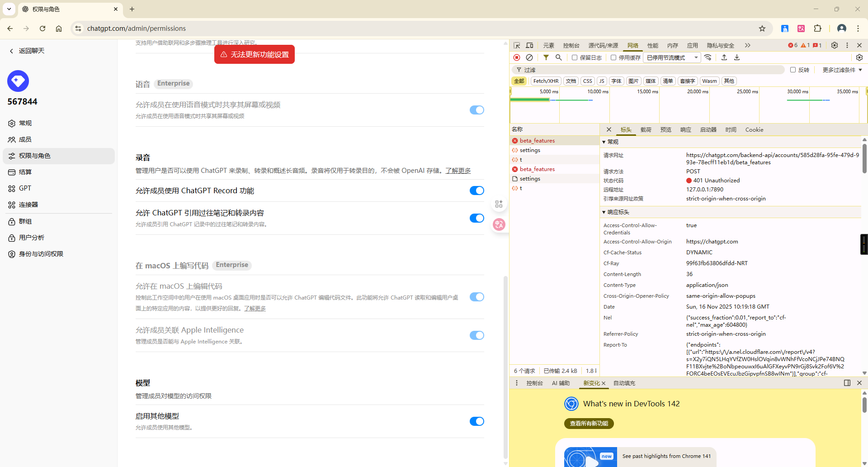Switch to the 控制台 tab in DevTools

pos(571,45)
